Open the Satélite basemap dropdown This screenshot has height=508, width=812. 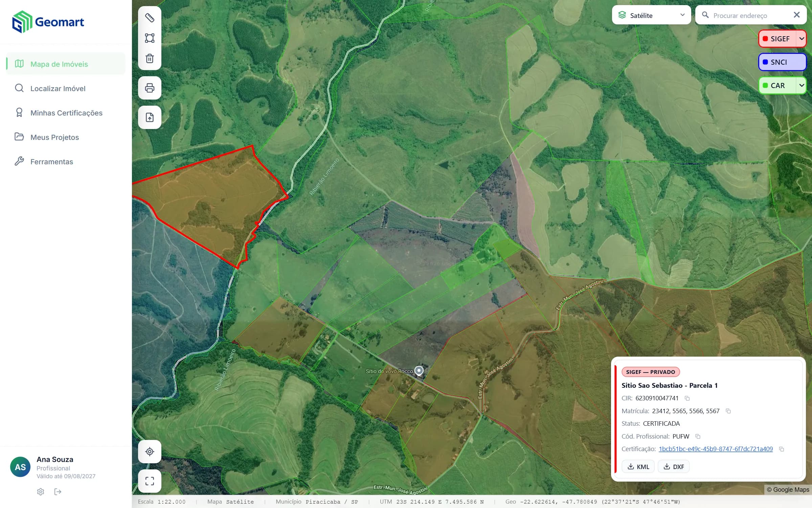pos(651,15)
